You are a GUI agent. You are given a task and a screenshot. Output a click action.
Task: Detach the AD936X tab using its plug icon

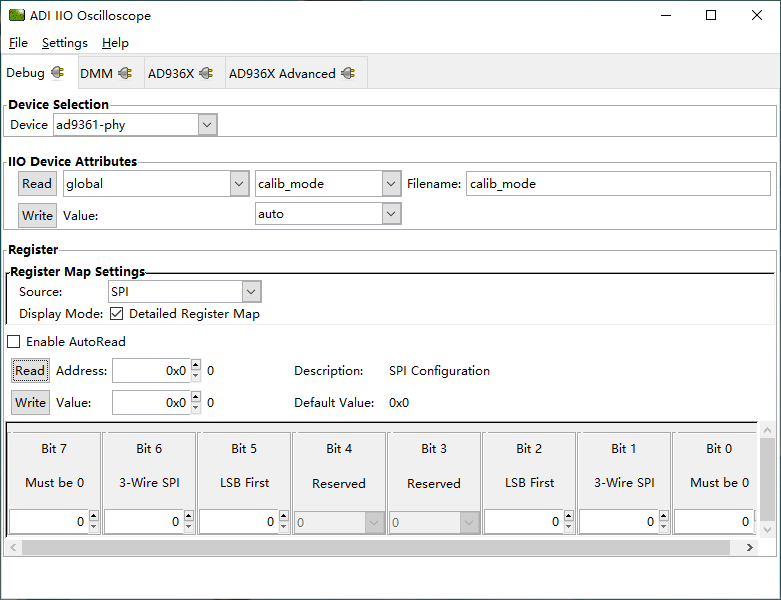(x=206, y=73)
